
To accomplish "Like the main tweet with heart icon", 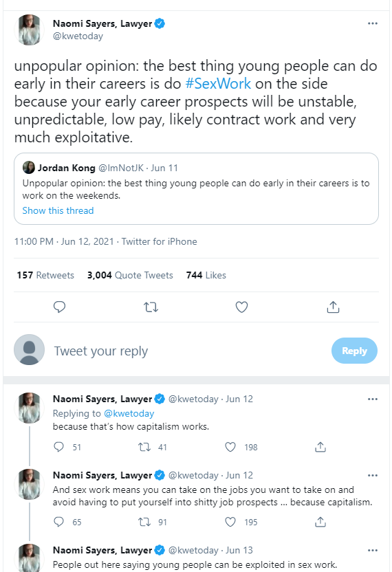I will tap(241, 307).
